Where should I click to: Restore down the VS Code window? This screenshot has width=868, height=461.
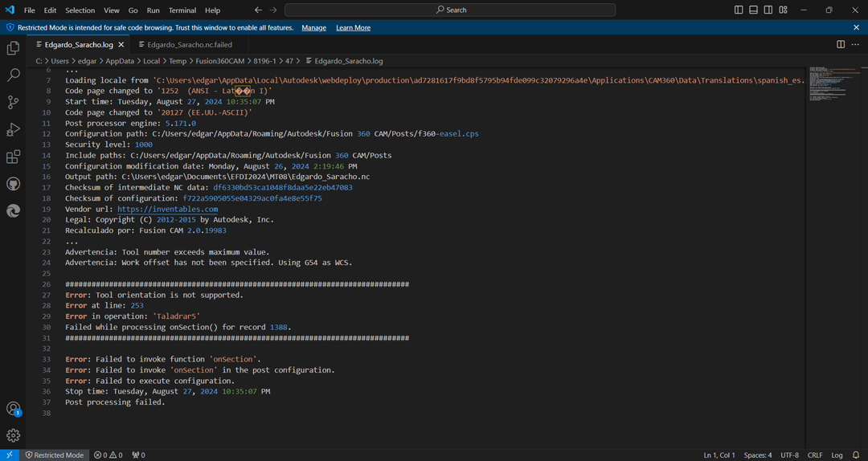pyautogui.click(x=829, y=10)
